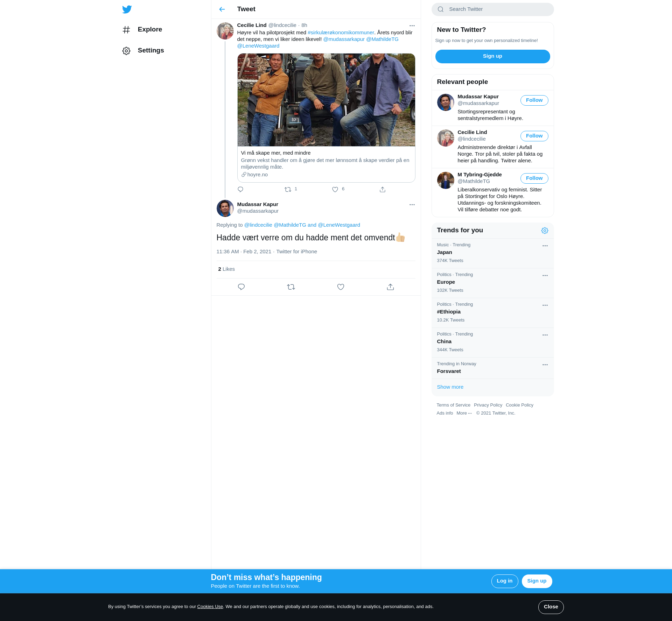
Task: Open @lindcecilie in Replying to line
Action: (x=258, y=225)
